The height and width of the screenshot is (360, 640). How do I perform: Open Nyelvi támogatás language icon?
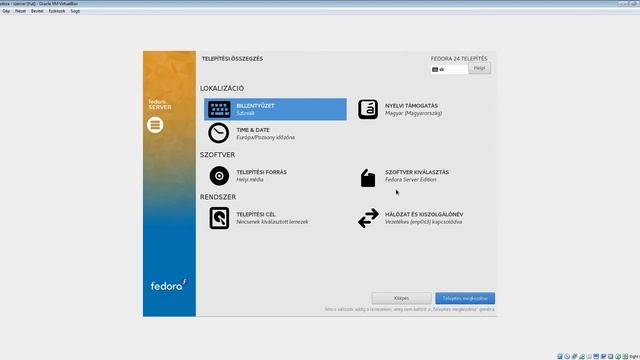(368, 109)
